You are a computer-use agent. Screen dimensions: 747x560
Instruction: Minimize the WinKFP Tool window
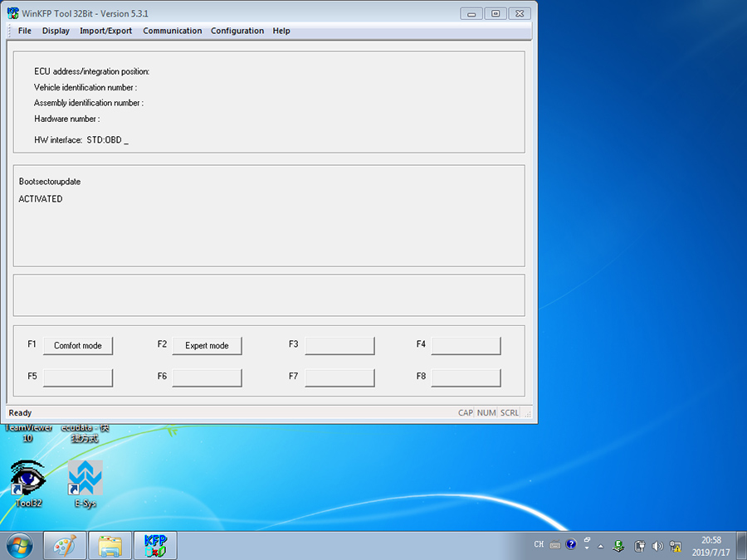pos(471,14)
